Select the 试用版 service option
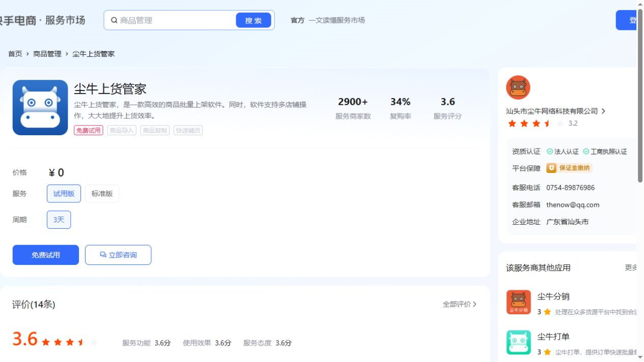The height and width of the screenshot is (362, 644). pyautogui.click(x=64, y=194)
